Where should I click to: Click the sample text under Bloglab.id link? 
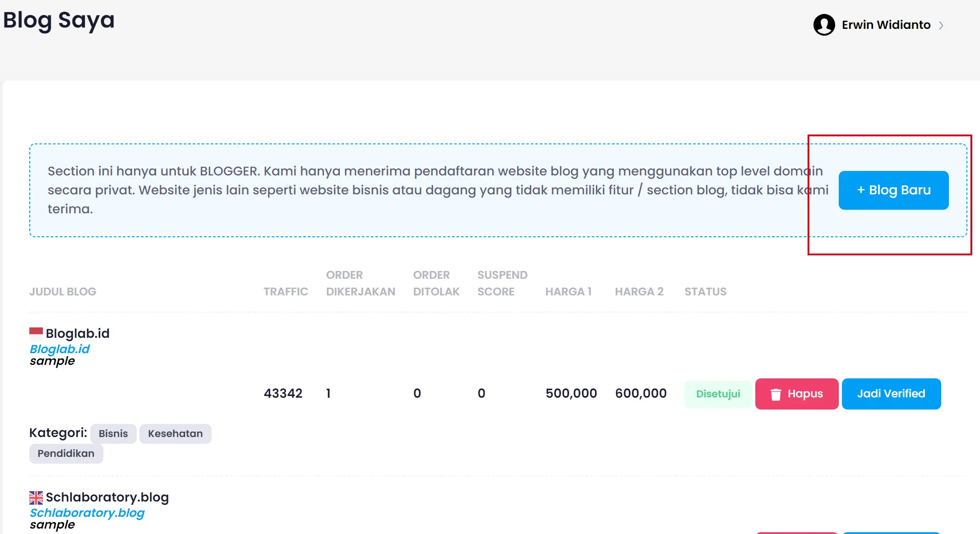(52, 361)
